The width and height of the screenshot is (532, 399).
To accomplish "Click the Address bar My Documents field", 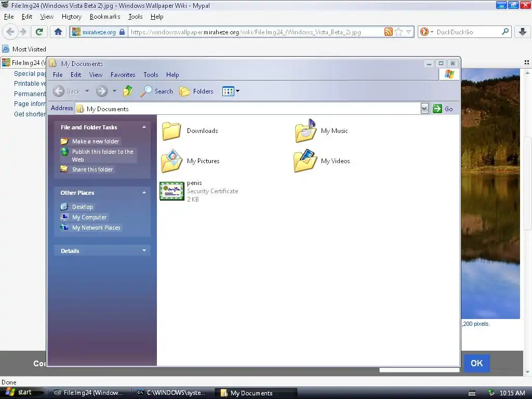I will [248, 109].
